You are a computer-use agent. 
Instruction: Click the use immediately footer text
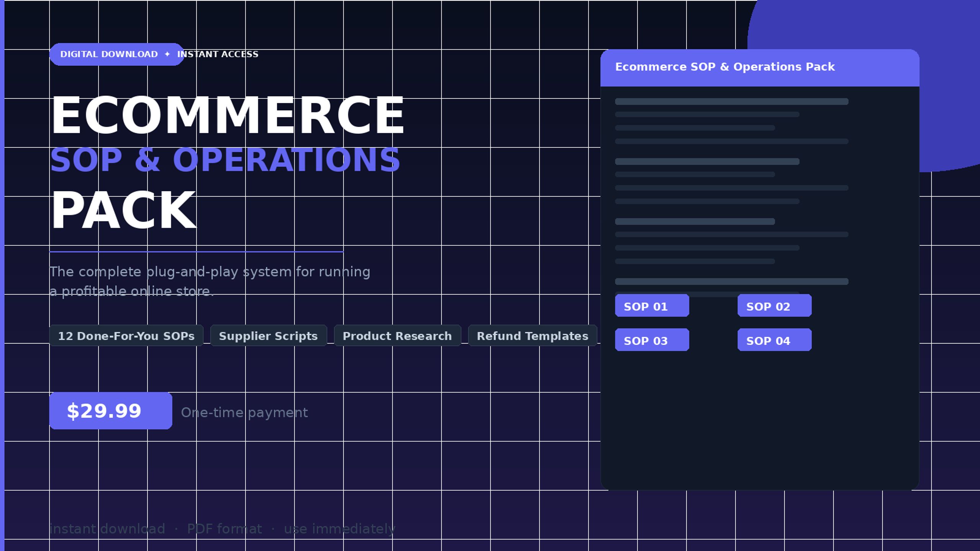pos(340,529)
